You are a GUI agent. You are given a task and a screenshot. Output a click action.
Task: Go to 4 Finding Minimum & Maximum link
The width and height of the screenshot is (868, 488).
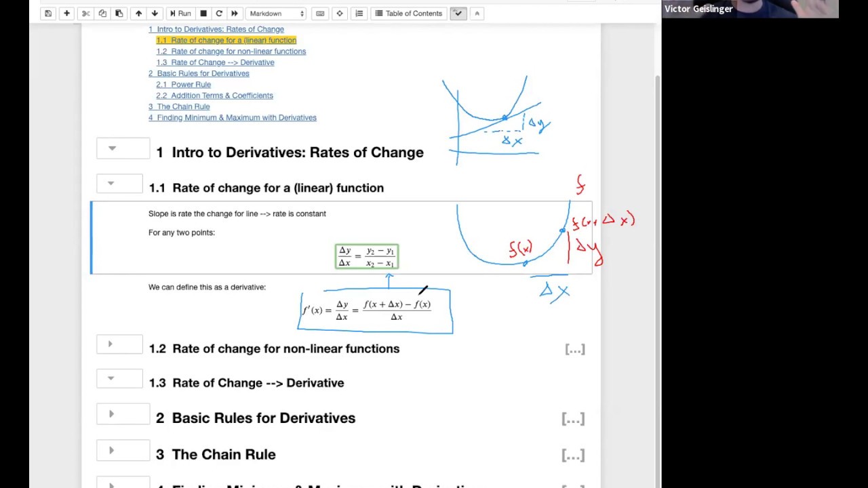(x=233, y=118)
